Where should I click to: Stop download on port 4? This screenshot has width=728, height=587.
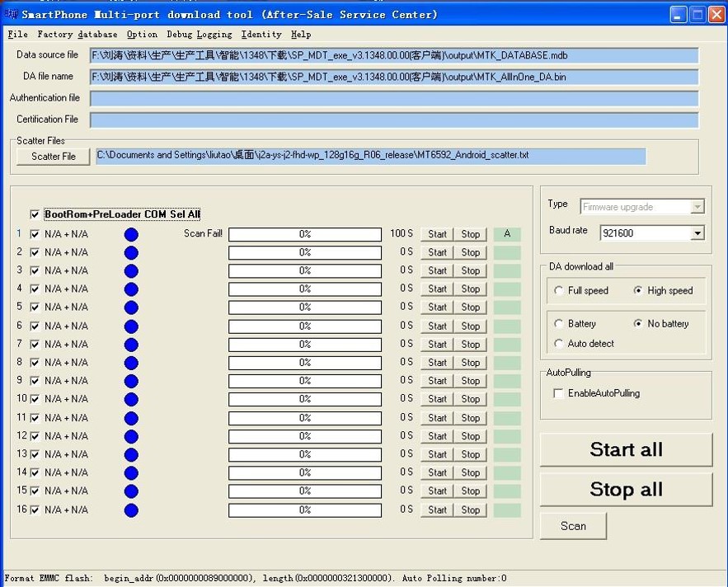point(470,289)
